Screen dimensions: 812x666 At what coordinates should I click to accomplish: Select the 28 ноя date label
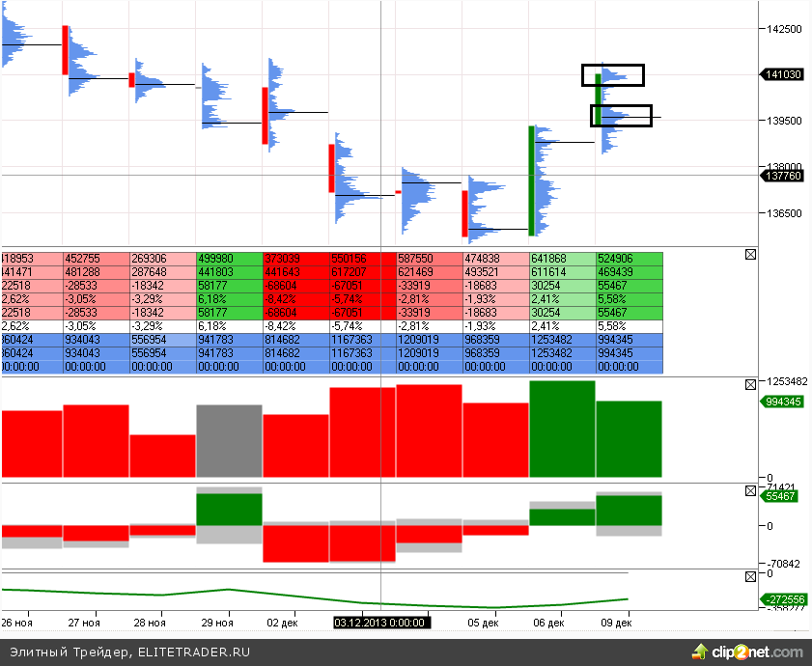[150, 623]
